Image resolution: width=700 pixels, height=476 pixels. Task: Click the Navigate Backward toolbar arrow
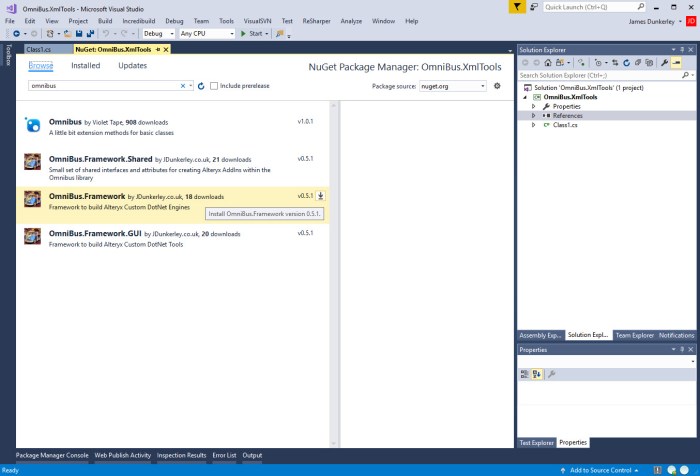(17, 33)
